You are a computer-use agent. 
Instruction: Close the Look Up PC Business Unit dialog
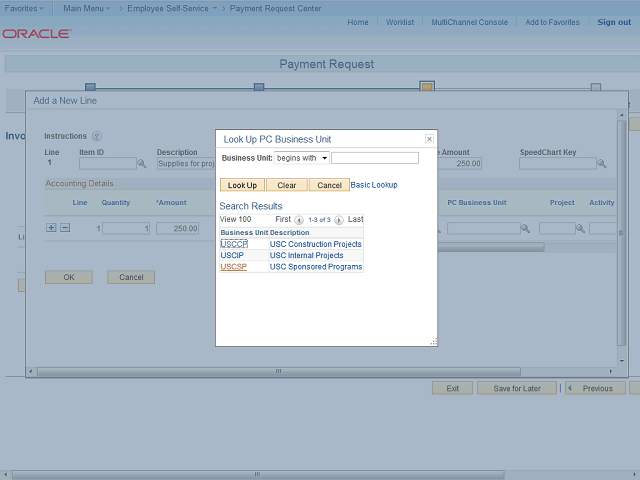[429, 139]
